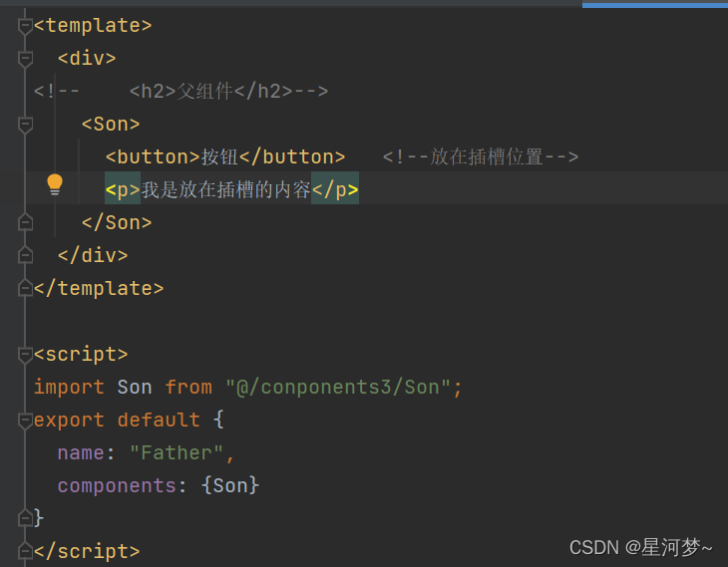Click the blue bar at top right
This screenshot has height=567, width=728.
click(x=654, y=4)
